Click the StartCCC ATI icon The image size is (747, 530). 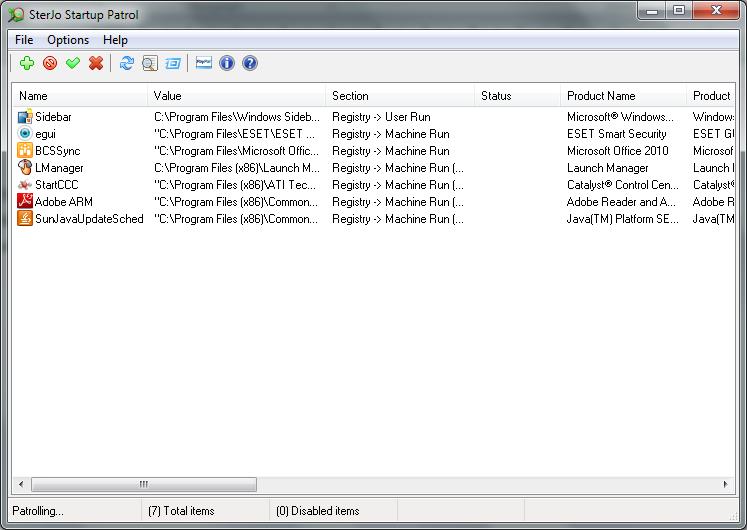coord(25,185)
